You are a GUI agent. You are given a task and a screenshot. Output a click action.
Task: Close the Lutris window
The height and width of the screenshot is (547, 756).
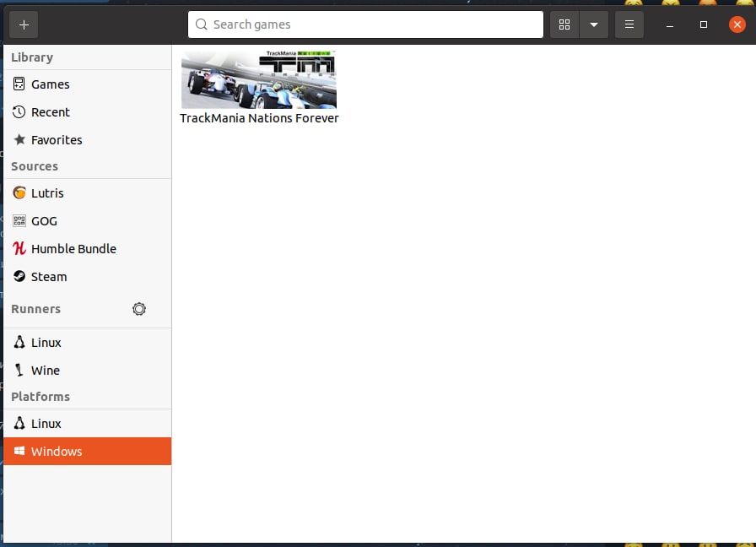click(x=737, y=24)
